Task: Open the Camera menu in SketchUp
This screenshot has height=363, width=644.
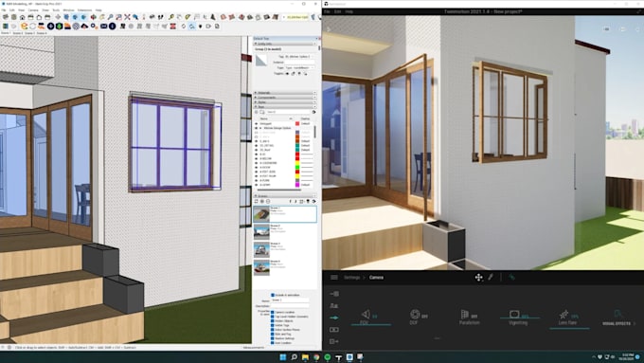Action: click(x=33, y=9)
